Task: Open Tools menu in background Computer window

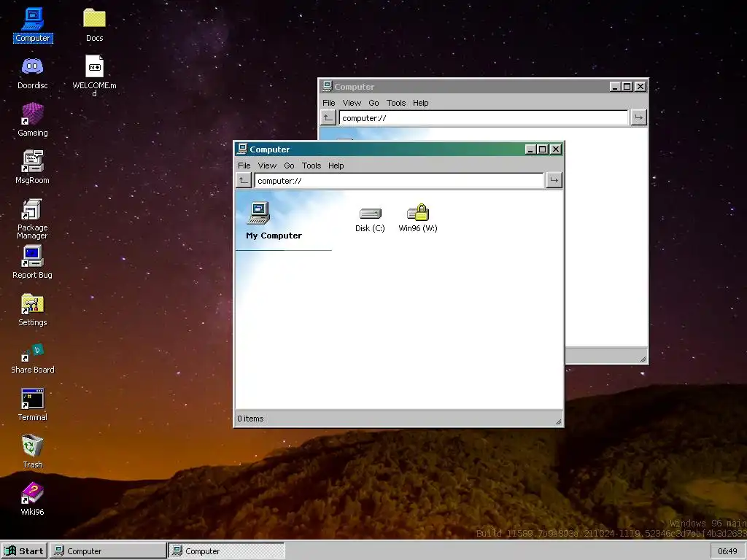Action: point(396,103)
